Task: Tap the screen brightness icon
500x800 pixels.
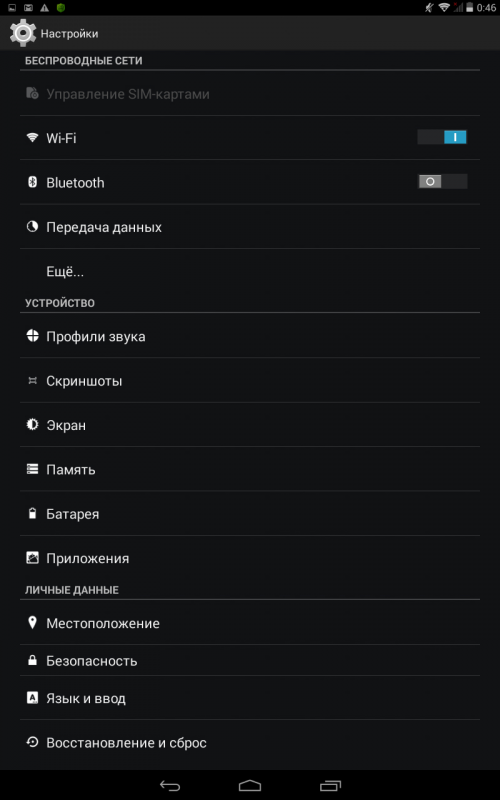Action: click(33, 424)
